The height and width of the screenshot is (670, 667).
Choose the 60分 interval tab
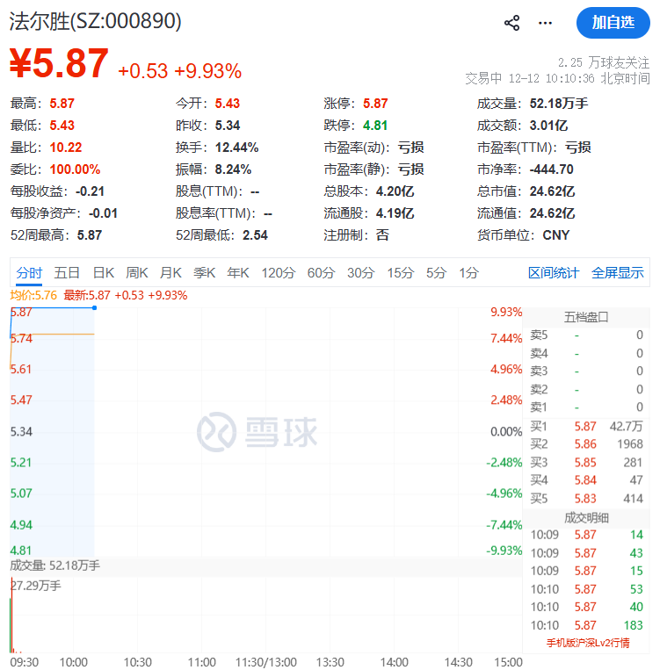[321, 273]
